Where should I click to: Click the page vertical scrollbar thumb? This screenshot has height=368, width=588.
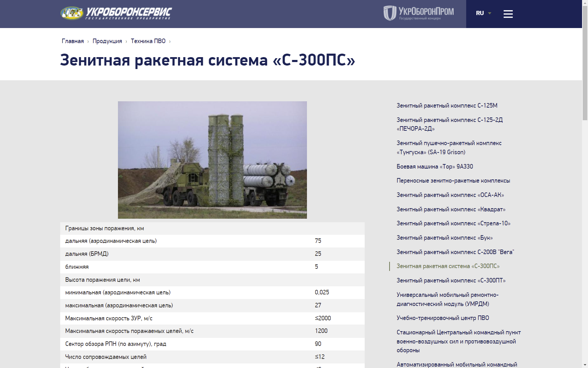585,63
